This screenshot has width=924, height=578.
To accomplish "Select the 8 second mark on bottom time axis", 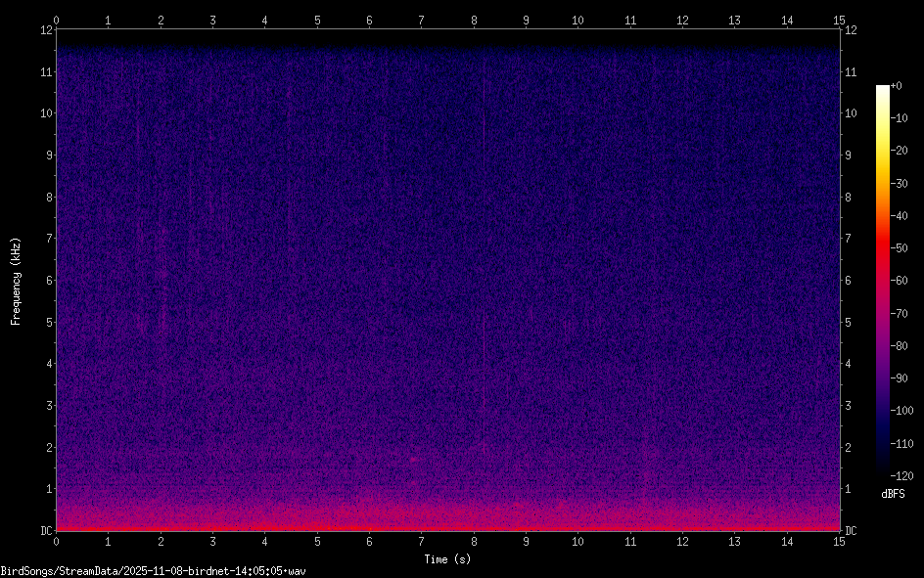I will (x=474, y=541).
